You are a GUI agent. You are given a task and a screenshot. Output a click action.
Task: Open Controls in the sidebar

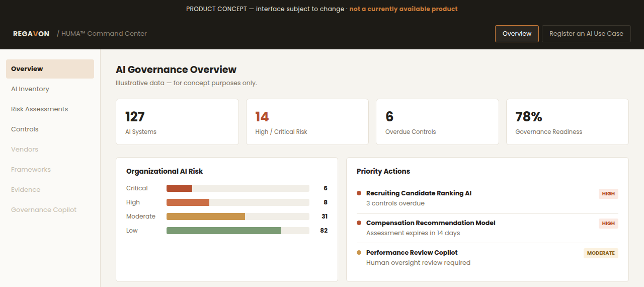tap(50, 129)
